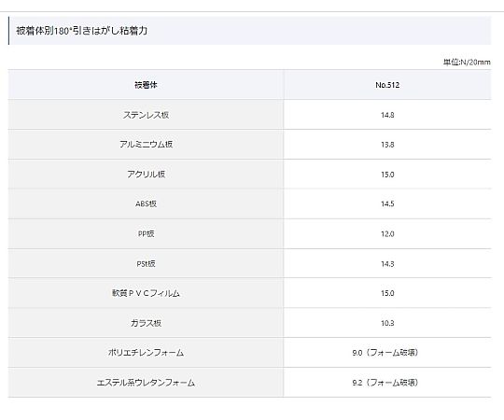Select the 15.0 value for アクリル板
The height and width of the screenshot is (420, 504).
pyautogui.click(x=387, y=175)
